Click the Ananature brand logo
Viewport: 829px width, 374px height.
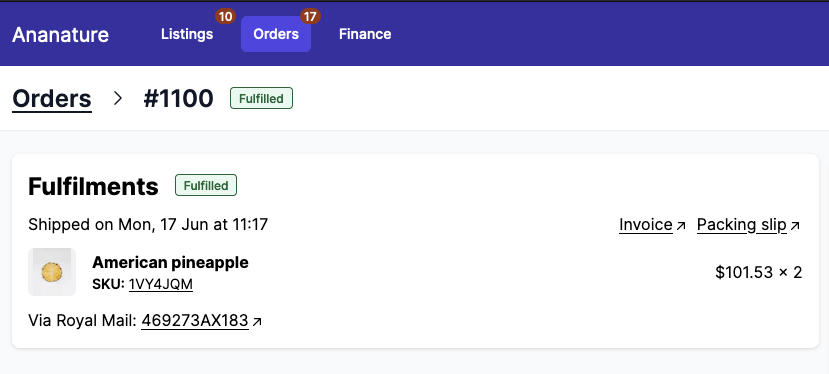[x=60, y=35]
